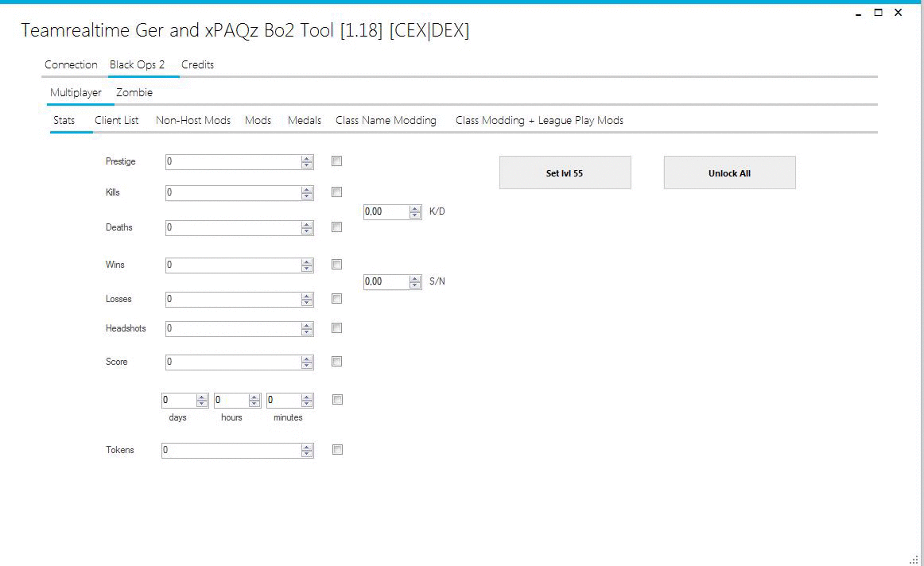Increase Prestige with up arrow
The height and width of the screenshot is (566, 924).
(306, 158)
